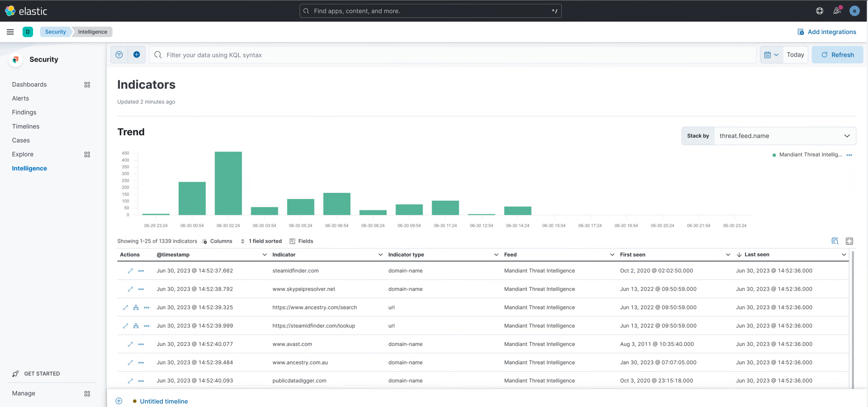
Task: Toggle the Mandiant Threat Intelligence legend series
Action: pyautogui.click(x=808, y=155)
